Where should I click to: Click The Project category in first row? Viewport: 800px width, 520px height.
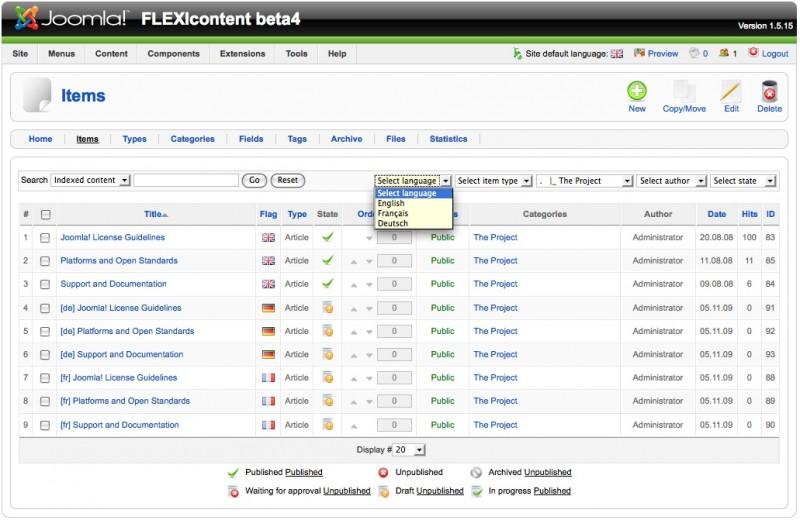(495, 237)
